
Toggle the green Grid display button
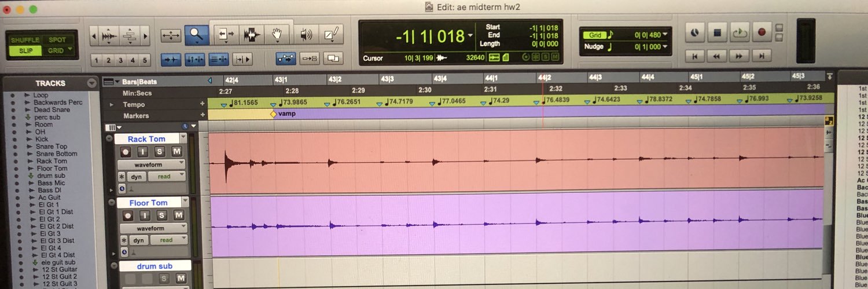(x=595, y=35)
